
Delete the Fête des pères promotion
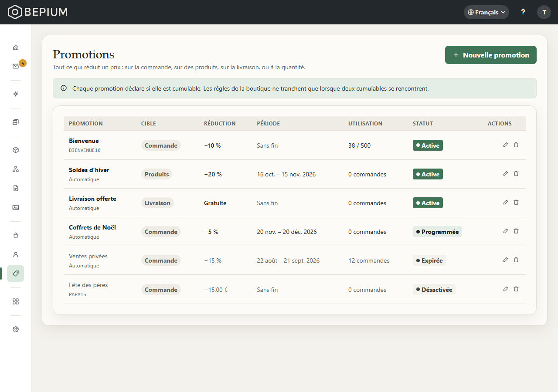click(516, 289)
